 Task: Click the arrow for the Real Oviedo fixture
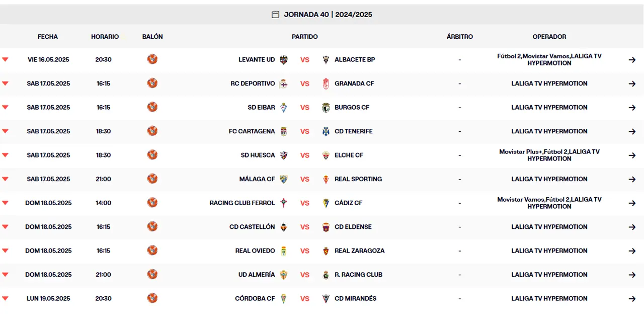632,251
